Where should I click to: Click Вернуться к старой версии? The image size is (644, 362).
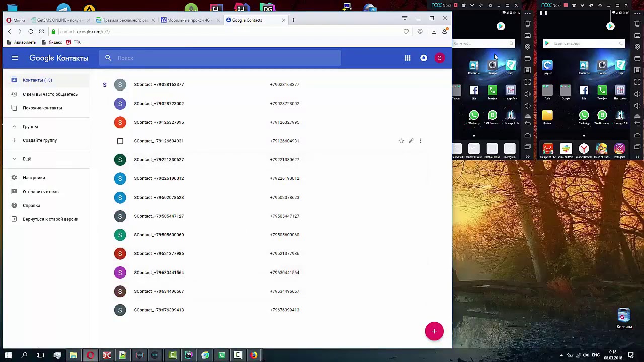click(50, 219)
